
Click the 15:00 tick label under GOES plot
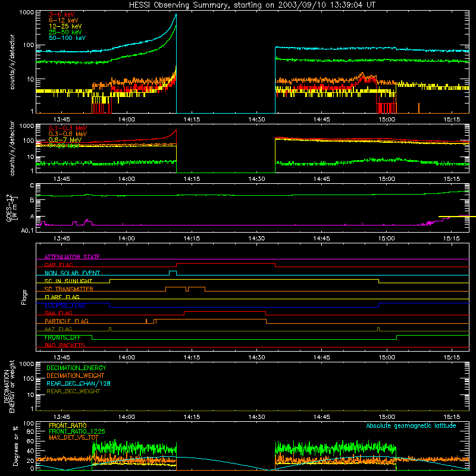pos(387,239)
